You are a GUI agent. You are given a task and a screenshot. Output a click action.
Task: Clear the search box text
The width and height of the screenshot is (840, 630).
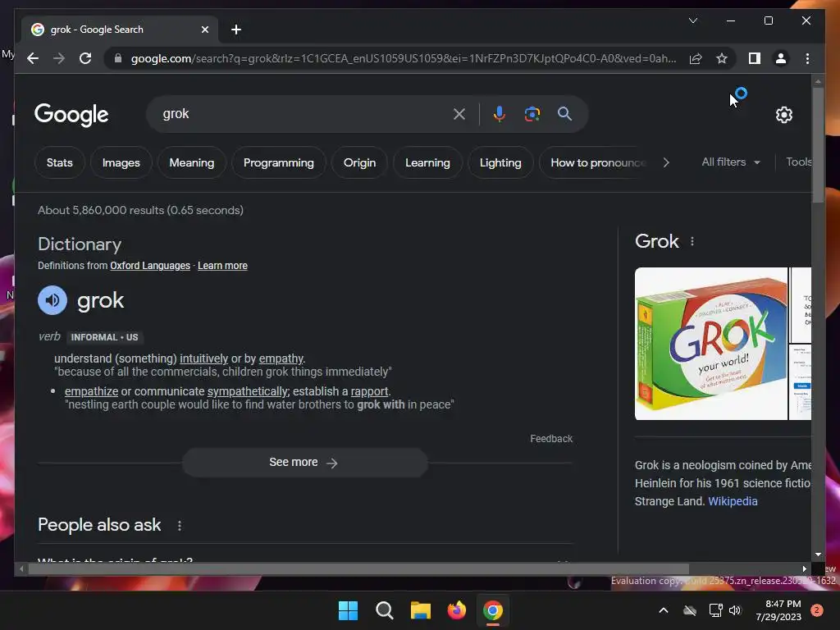click(459, 114)
